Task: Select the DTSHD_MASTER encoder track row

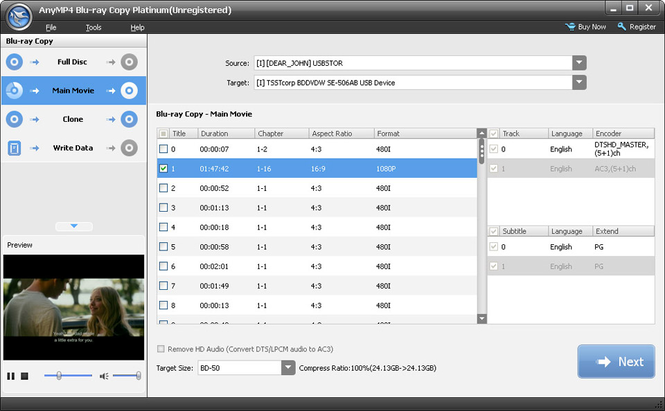Action: 571,149
